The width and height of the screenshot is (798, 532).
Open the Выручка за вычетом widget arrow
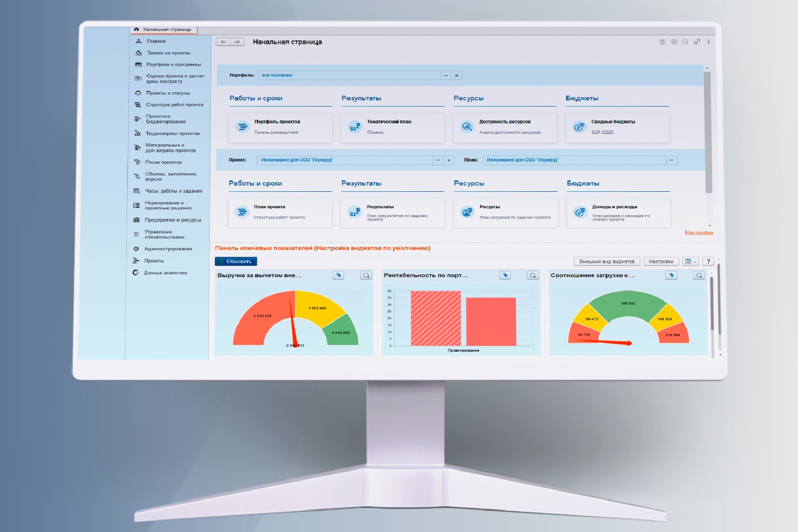click(x=338, y=276)
